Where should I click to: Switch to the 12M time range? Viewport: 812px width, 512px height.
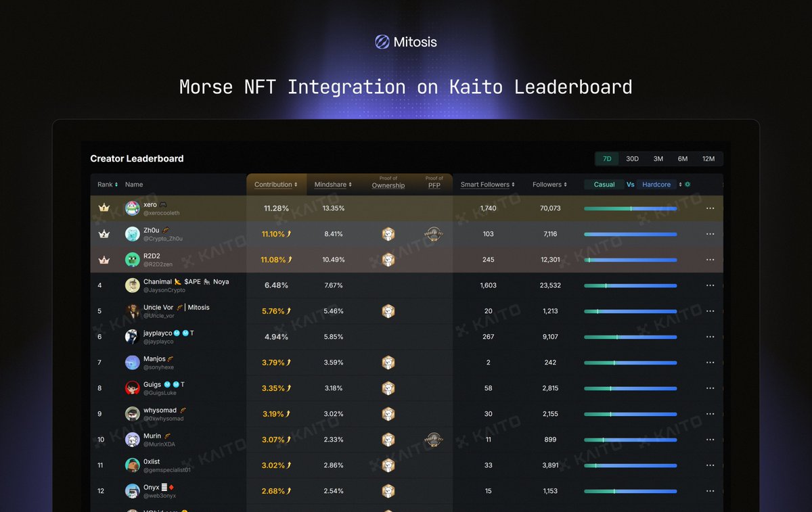(x=708, y=159)
